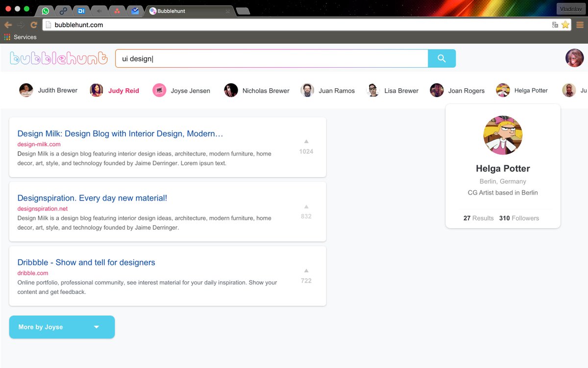Click the magnifying glass search button
The image size is (588, 368).
pos(441,58)
